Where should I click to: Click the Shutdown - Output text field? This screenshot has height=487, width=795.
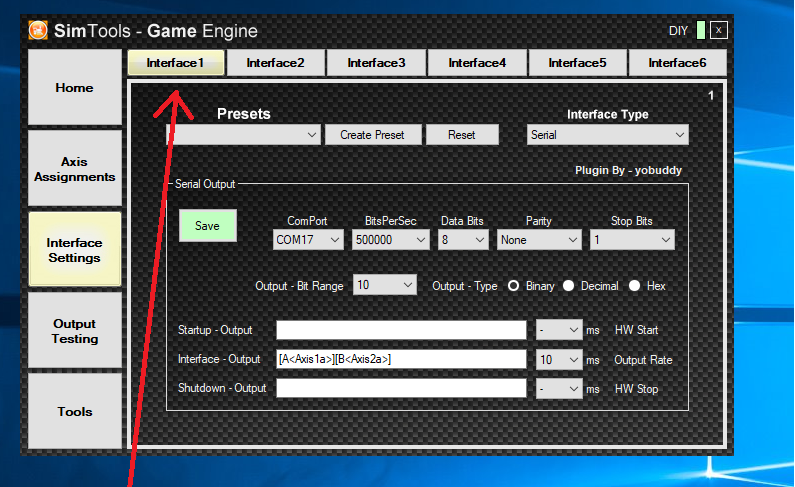(401, 388)
